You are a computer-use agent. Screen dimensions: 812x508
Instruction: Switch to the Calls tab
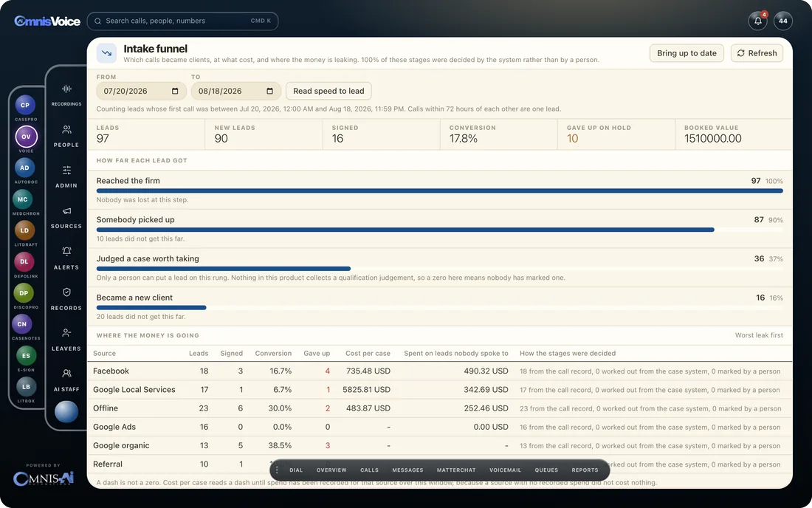369,470
